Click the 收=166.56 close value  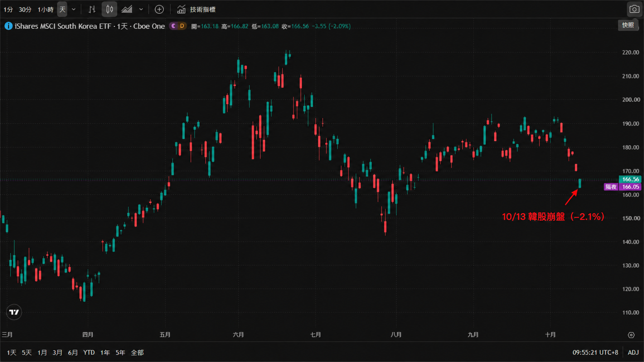point(295,26)
